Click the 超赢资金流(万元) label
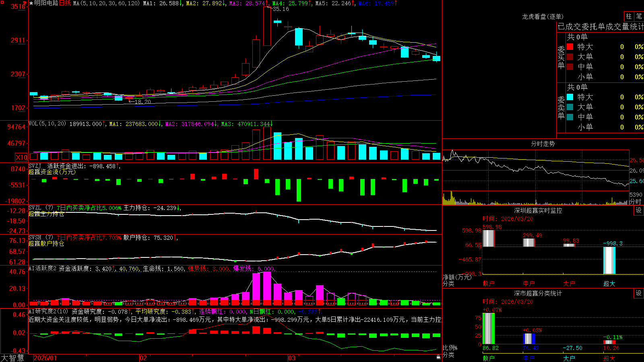Screen dimensions: 644x362 [52, 172]
